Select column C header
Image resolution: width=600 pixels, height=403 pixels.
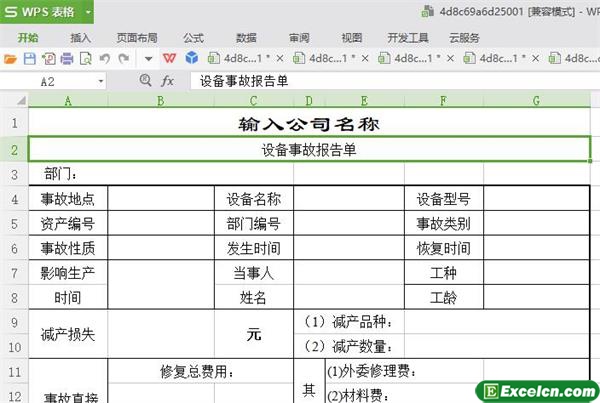pyautogui.click(x=253, y=101)
